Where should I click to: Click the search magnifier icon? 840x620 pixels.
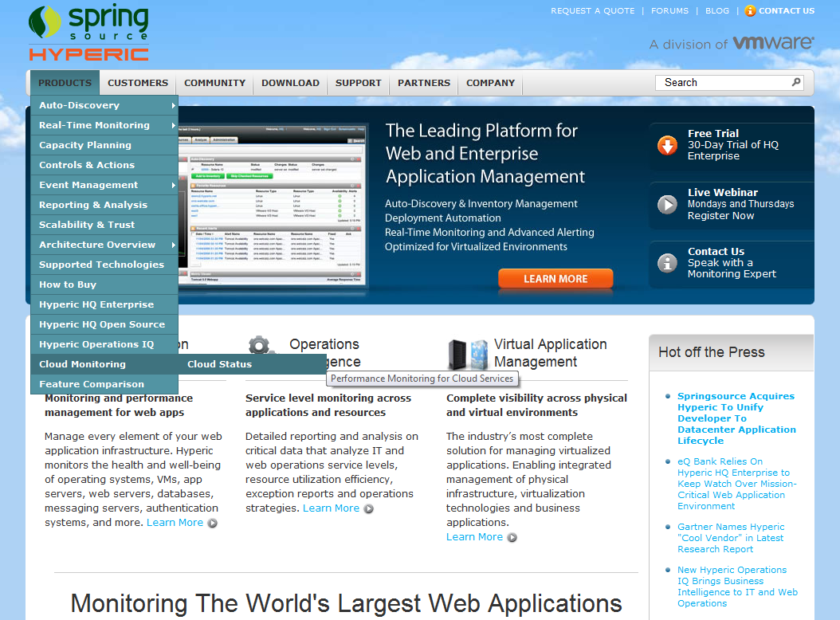coord(796,82)
